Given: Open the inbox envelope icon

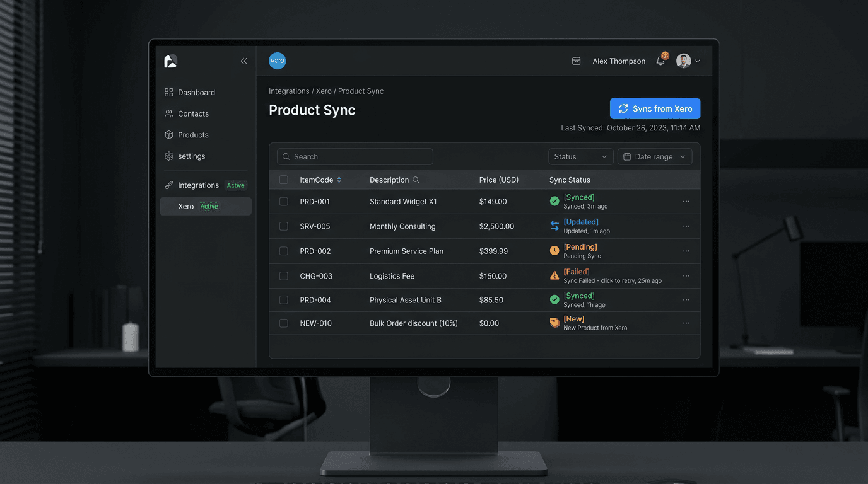Looking at the screenshot, I should click(576, 60).
